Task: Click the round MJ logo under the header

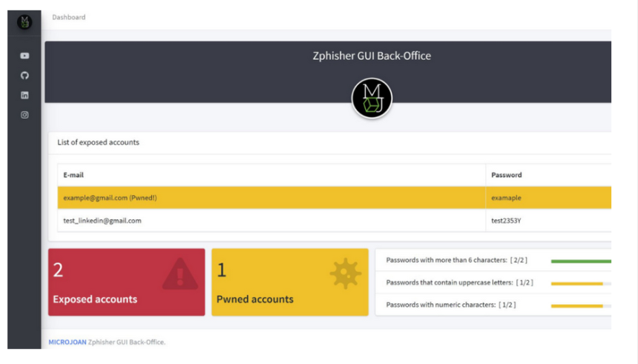Action: [372, 98]
